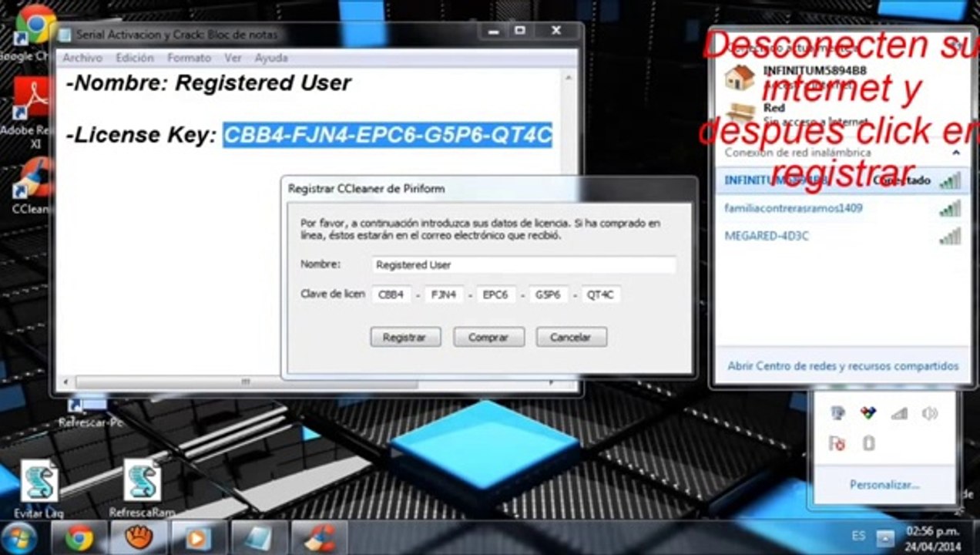Click the QT4C license key field
Image resolution: width=980 pixels, height=555 pixels.
pyautogui.click(x=599, y=294)
